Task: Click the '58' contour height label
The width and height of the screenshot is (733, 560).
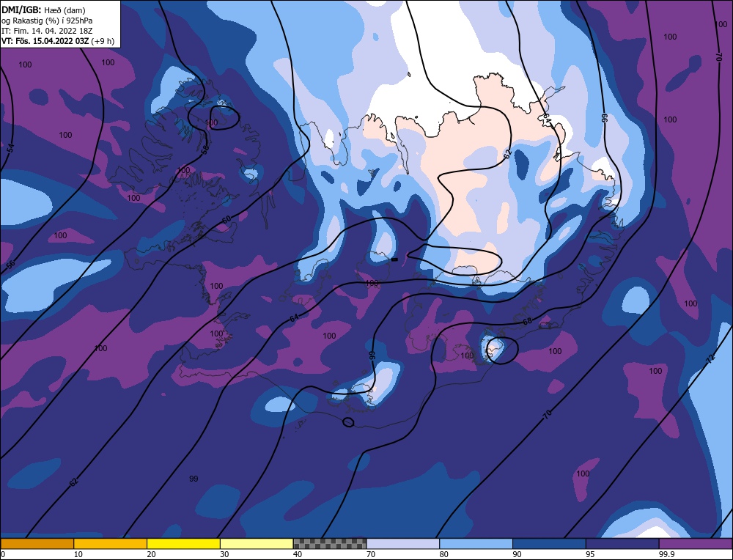Action: 205,150
